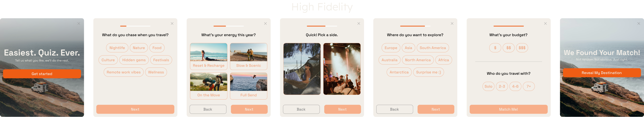Close the travel chase question card
Screen dimensions: 644x117
pos(172,23)
